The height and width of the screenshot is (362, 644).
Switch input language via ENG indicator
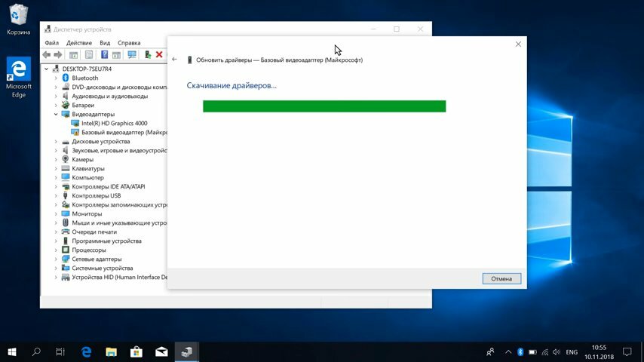(572, 352)
